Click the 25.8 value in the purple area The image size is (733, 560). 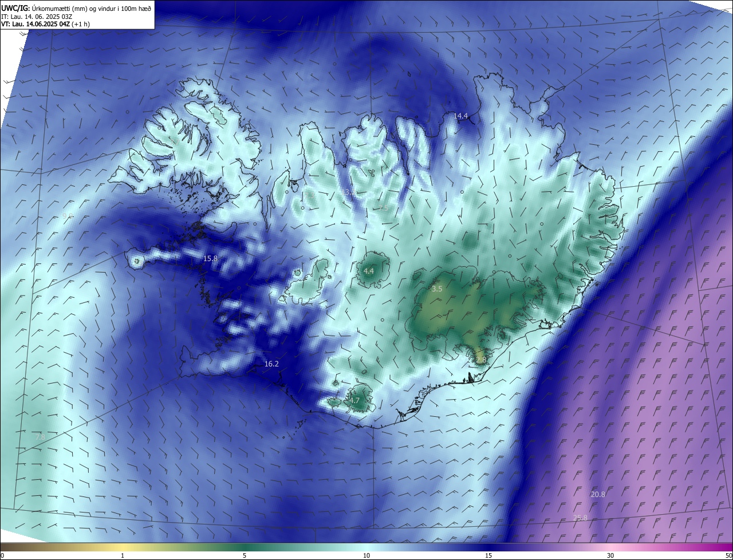[580, 518]
